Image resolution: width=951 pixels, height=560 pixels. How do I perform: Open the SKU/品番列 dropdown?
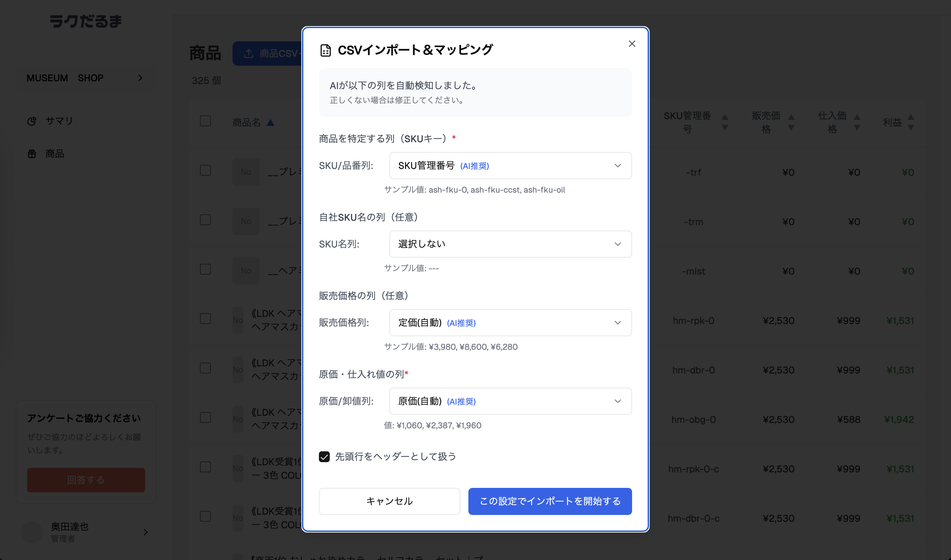tap(510, 165)
